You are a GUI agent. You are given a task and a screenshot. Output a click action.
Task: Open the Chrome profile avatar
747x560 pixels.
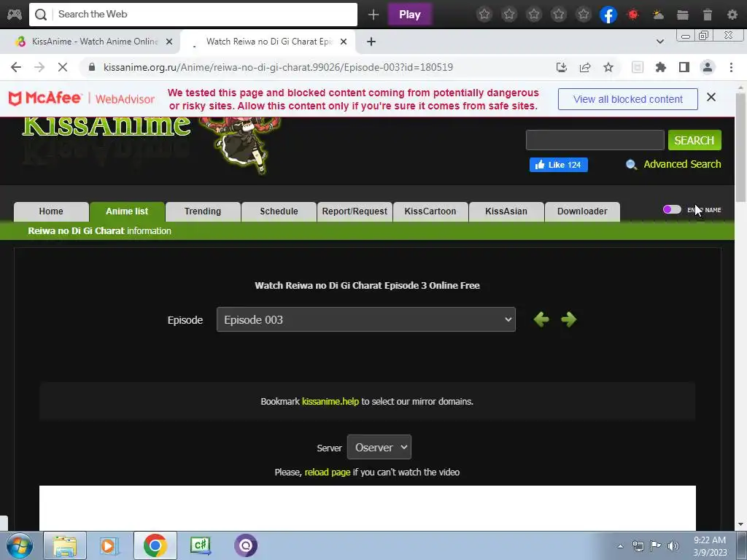pos(708,67)
